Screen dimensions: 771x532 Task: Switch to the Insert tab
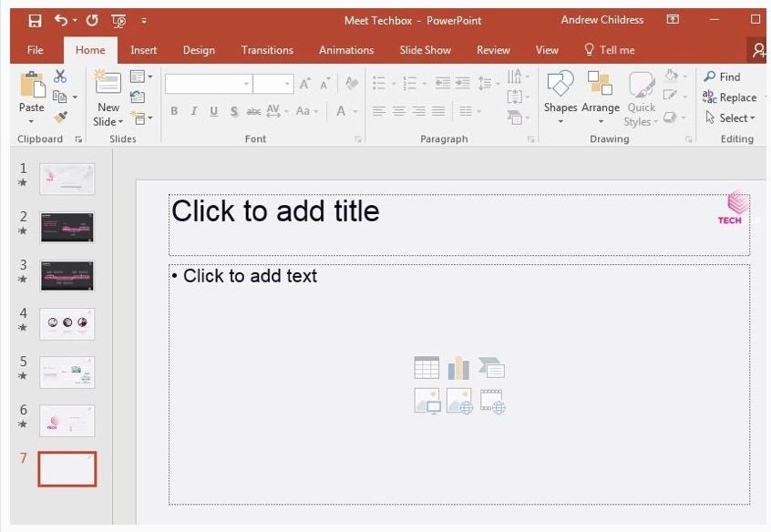coord(144,50)
